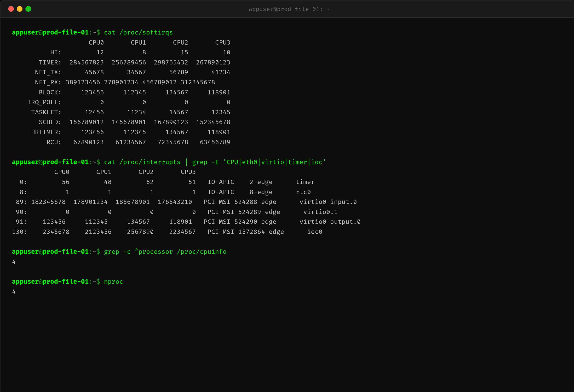The height and width of the screenshot is (392, 574).
Task: Select the RCU: row label
Action: (54, 142)
